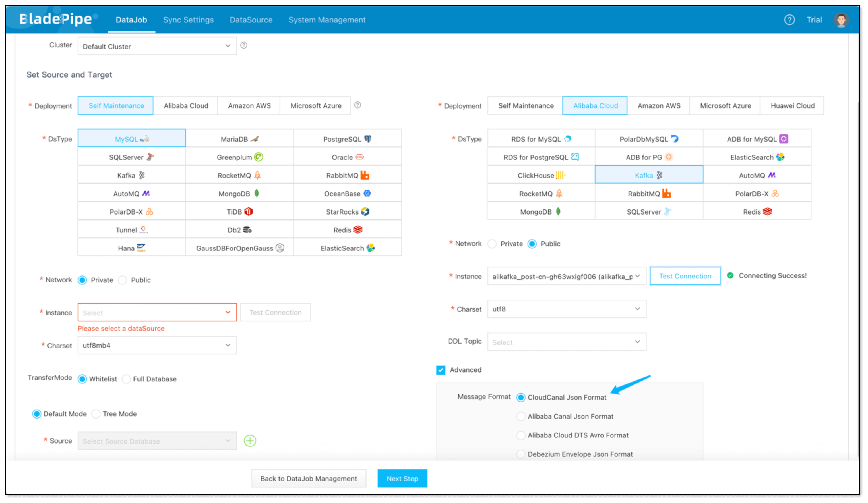Select MySQL as source DsType
The height and width of the screenshot is (503, 868).
(132, 138)
